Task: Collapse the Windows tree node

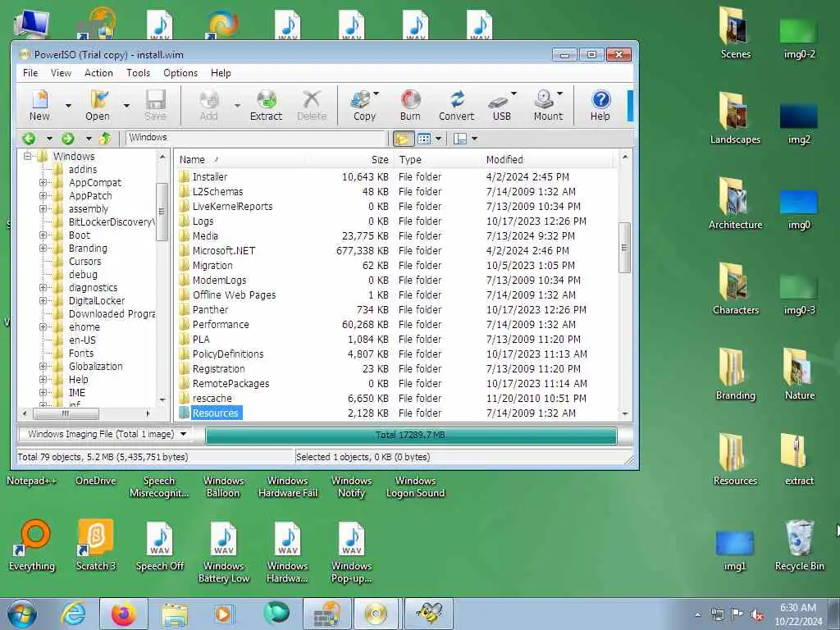Action: tap(28, 156)
